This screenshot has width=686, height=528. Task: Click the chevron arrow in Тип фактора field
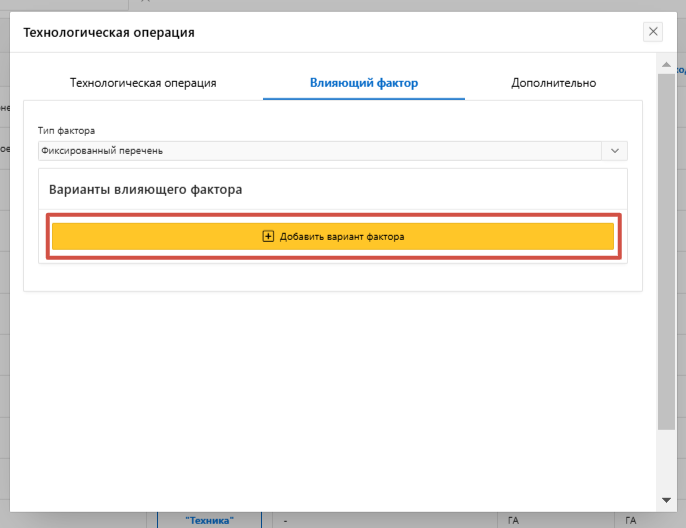point(614,151)
